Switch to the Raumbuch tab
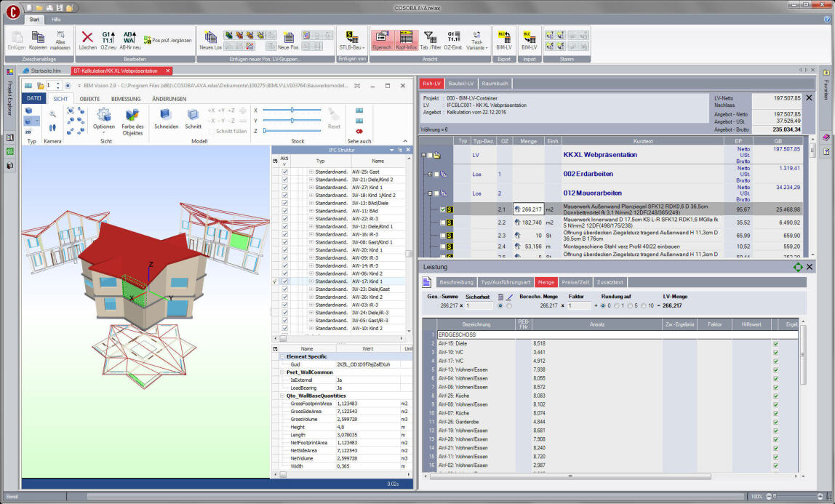 [495, 84]
